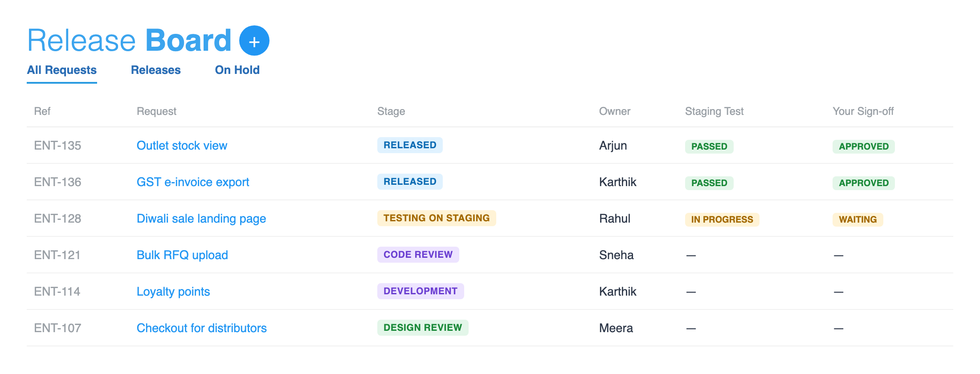Select the ENT-135 reference cell

click(57, 146)
